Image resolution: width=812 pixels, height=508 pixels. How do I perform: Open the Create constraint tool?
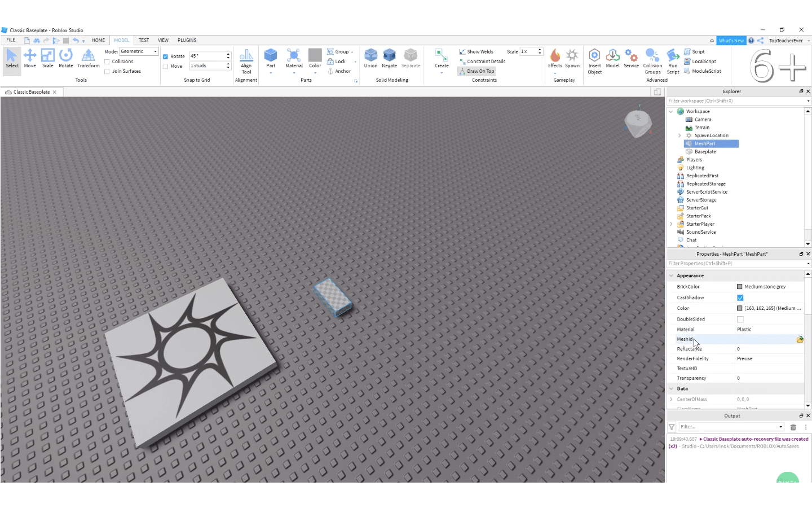[442, 59]
